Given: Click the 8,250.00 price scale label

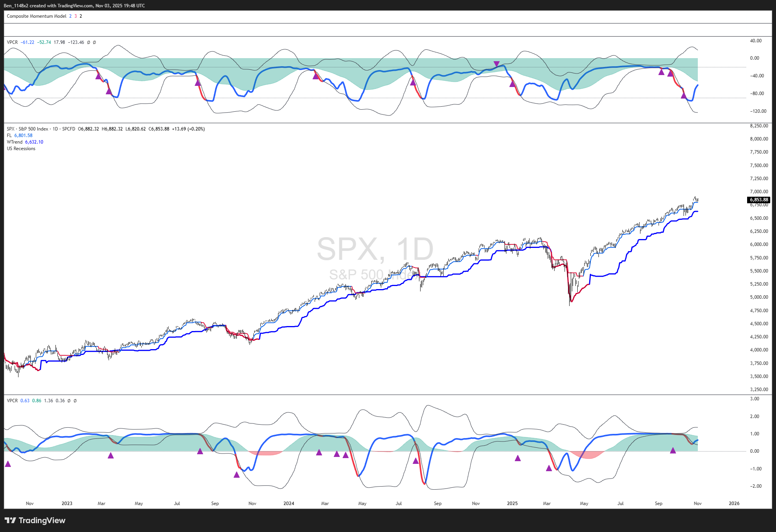Looking at the screenshot, I should [x=759, y=126].
